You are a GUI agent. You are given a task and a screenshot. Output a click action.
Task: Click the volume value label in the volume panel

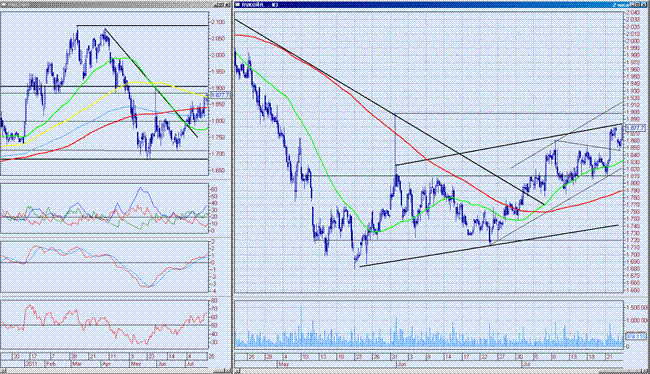tap(635, 335)
